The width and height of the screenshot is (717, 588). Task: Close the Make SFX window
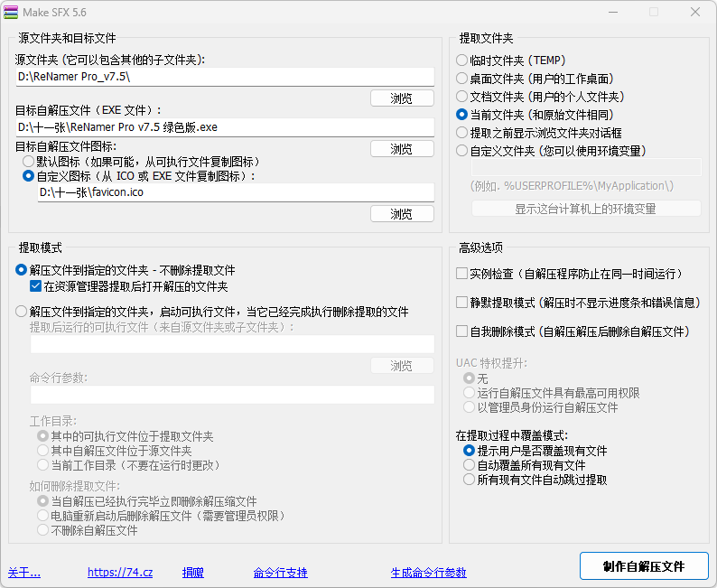pos(695,13)
